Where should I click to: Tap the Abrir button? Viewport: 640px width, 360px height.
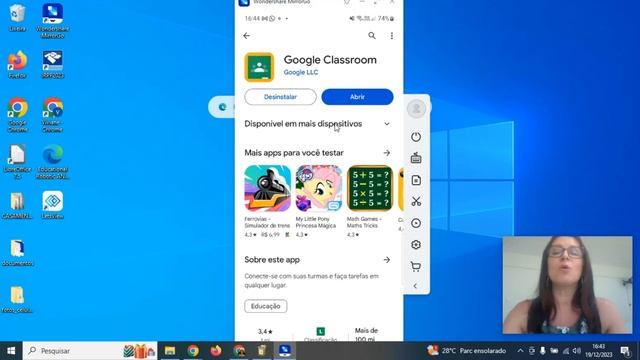pyautogui.click(x=357, y=97)
